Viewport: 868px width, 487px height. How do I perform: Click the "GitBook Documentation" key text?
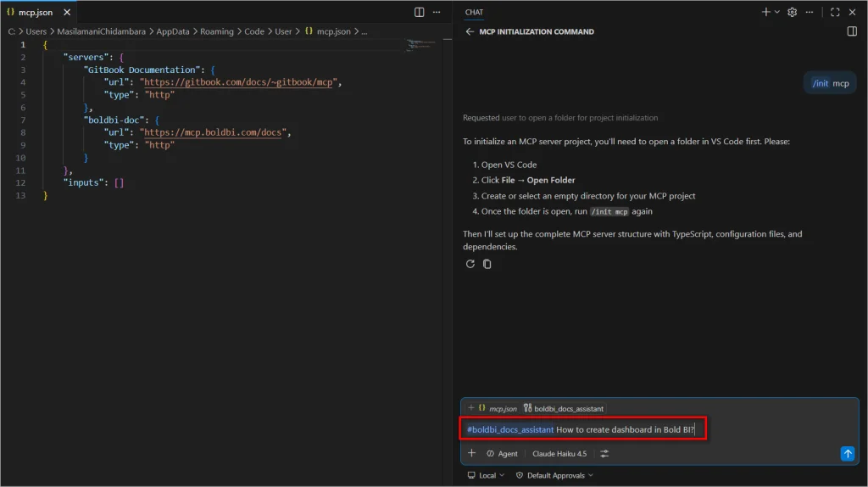[x=142, y=70]
